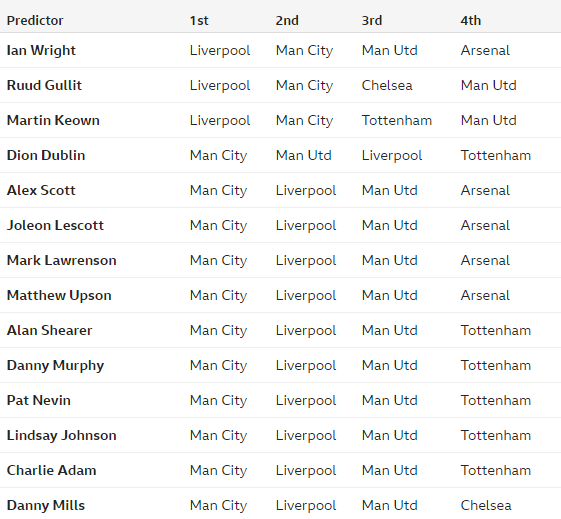The image size is (561, 519).
Task: Select Ruud Gullit's Chelsea third-place pick
Action: coord(387,85)
